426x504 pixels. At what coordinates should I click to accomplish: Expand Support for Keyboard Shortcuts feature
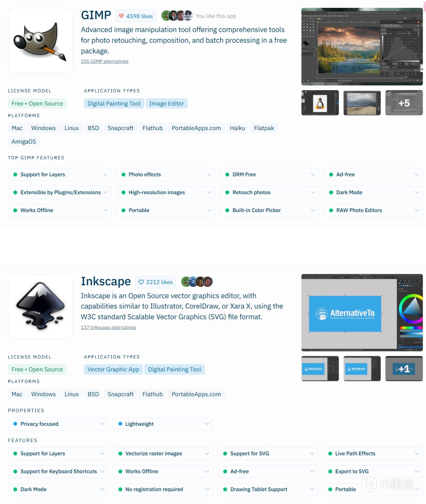point(58,471)
